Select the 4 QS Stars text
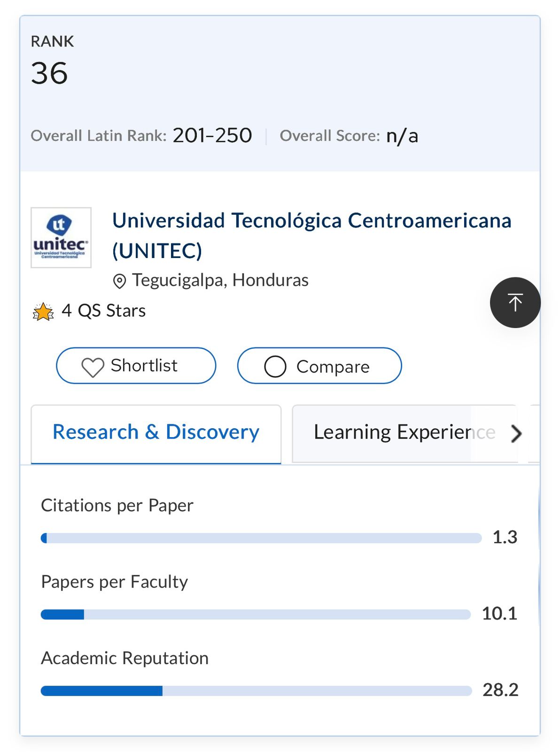 103,311
